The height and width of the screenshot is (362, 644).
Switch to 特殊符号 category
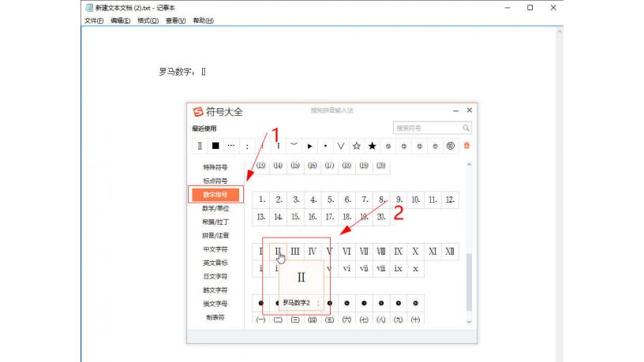[x=215, y=167]
